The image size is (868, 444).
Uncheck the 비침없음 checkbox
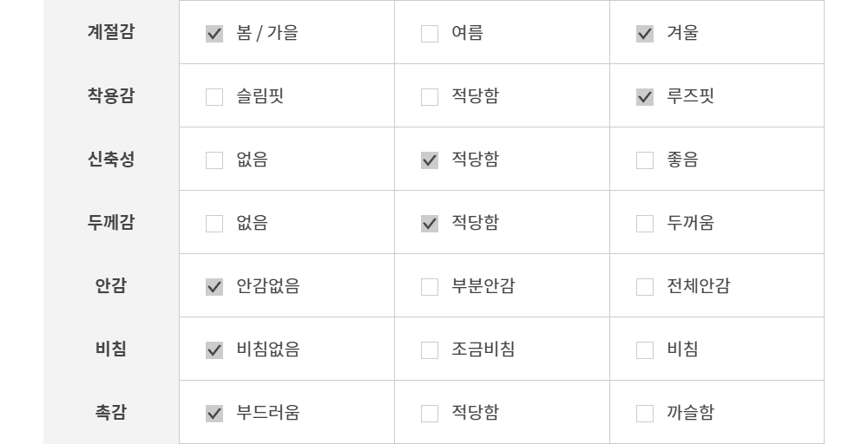click(214, 351)
